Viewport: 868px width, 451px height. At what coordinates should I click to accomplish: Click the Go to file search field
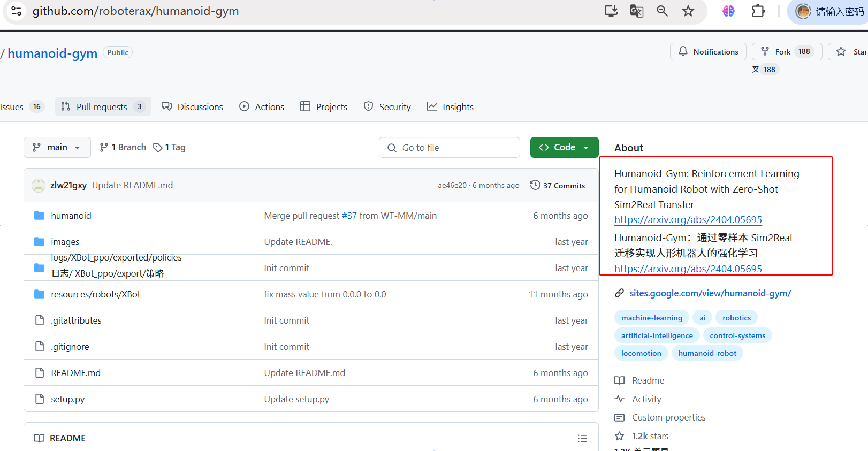(x=449, y=148)
